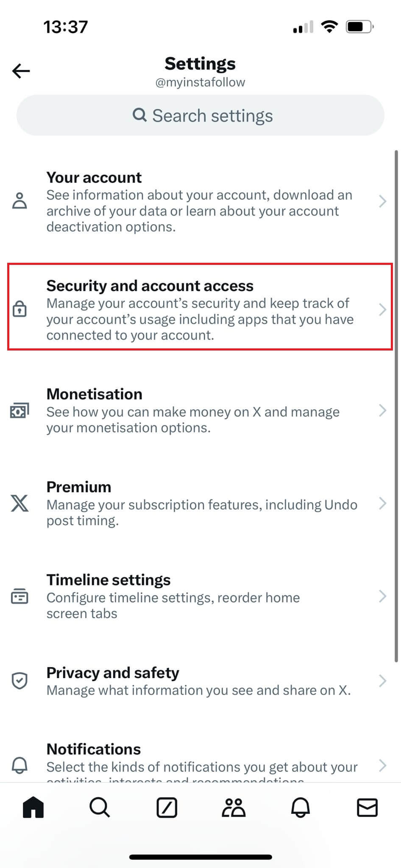
Task: Click the lock icon beside Security and account access
Action: pyautogui.click(x=20, y=310)
